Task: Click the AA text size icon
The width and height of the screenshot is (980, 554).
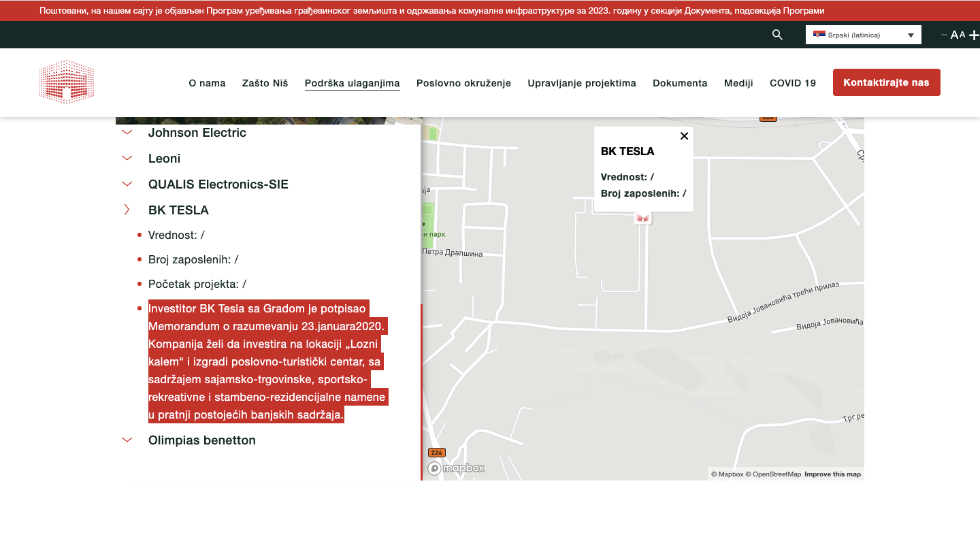Action: click(x=958, y=34)
